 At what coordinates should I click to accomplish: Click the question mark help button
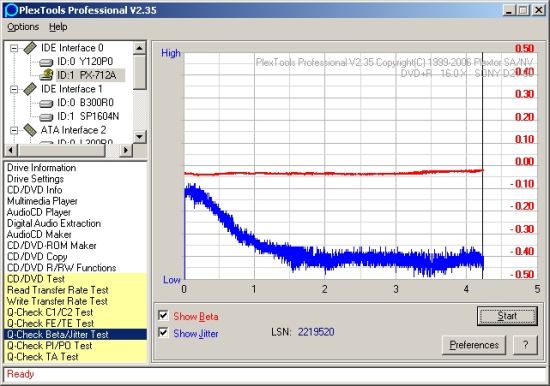525,345
